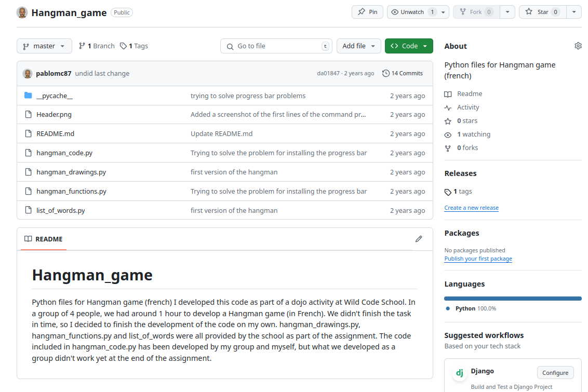This screenshot has height=392, width=588.
Task: Click the pablomc87 commit author avatar
Action: pos(28,73)
